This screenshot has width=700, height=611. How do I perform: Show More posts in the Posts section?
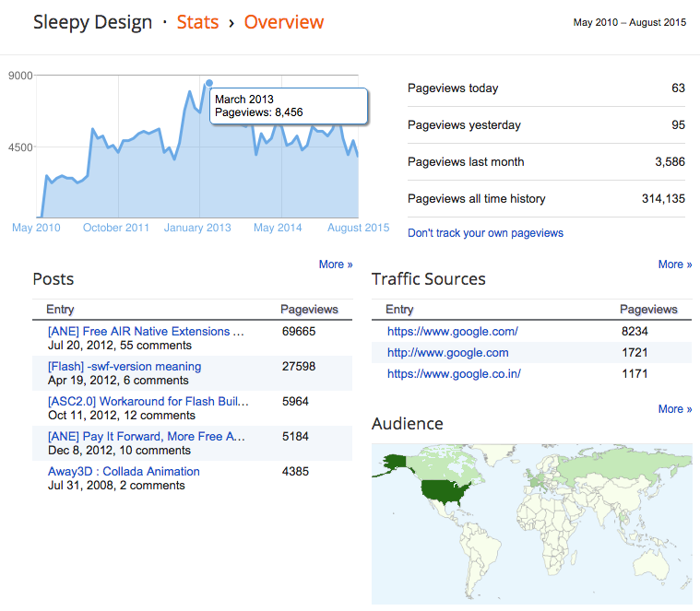(x=336, y=264)
